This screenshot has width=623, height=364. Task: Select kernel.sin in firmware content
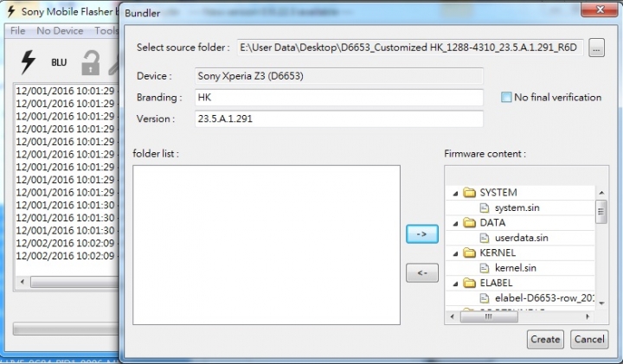(516, 268)
